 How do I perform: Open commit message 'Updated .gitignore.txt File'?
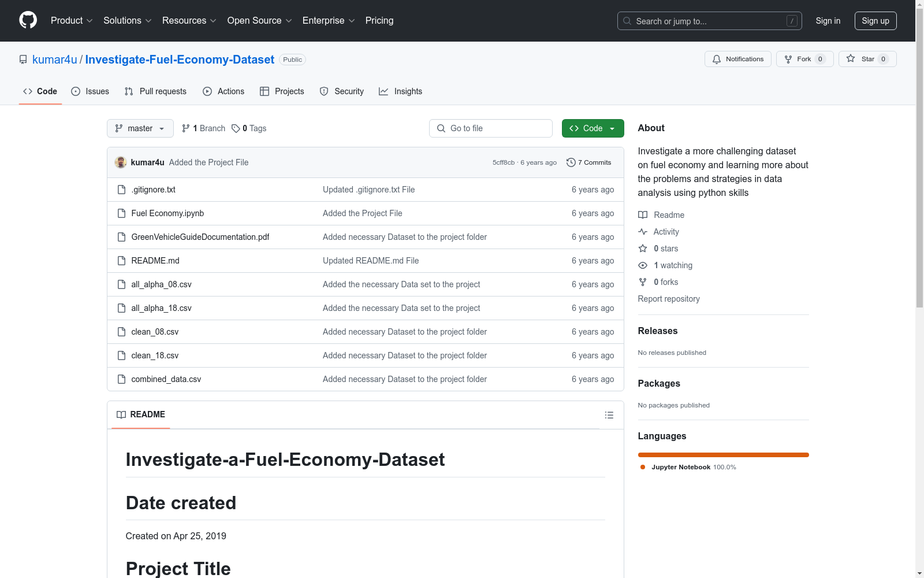click(368, 190)
